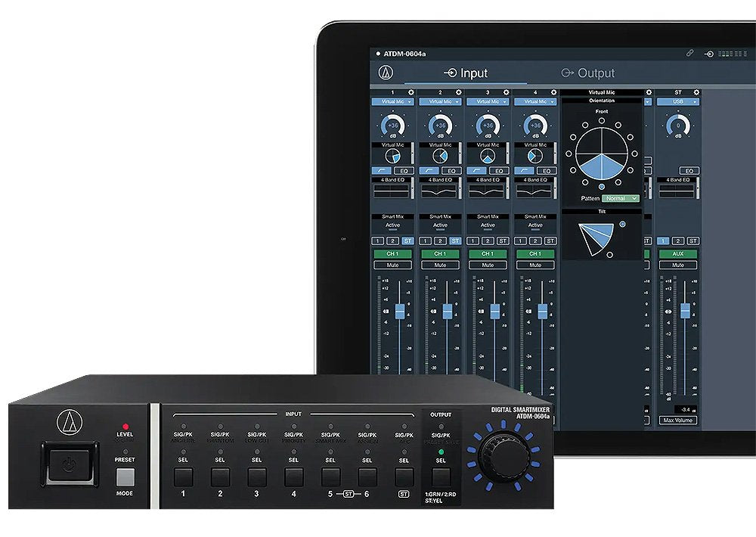Click channel 1 gain knob
The height and width of the screenshot is (537, 756).
392,126
